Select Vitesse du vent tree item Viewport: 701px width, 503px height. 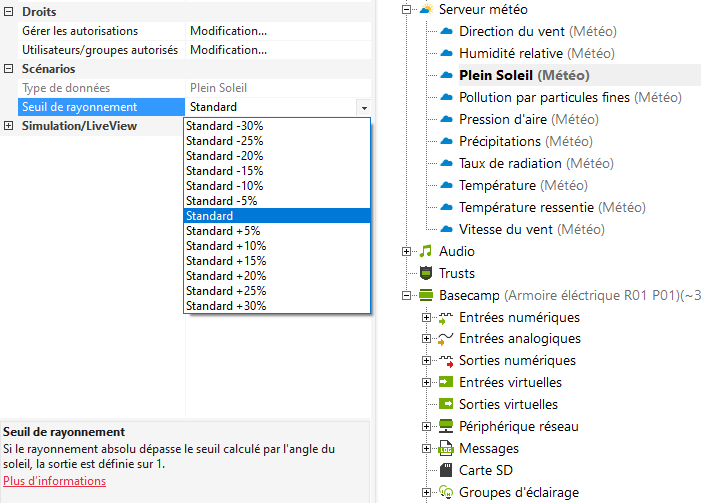click(x=505, y=229)
